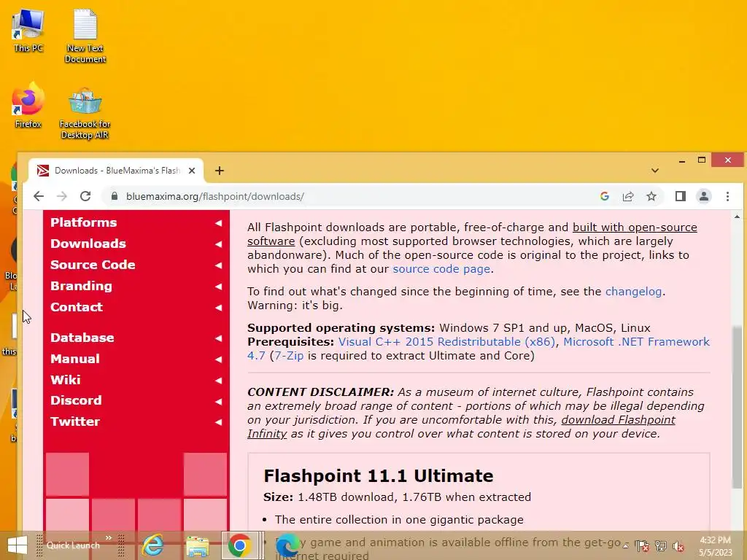
Task: Open the Downloads sidebar menu item
Action: tap(88, 244)
